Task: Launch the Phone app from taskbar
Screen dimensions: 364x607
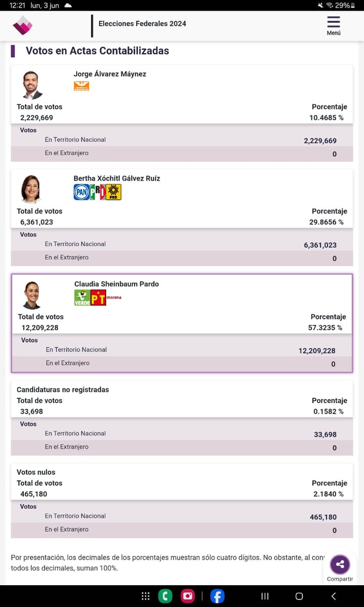Action: pyautogui.click(x=165, y=596)
